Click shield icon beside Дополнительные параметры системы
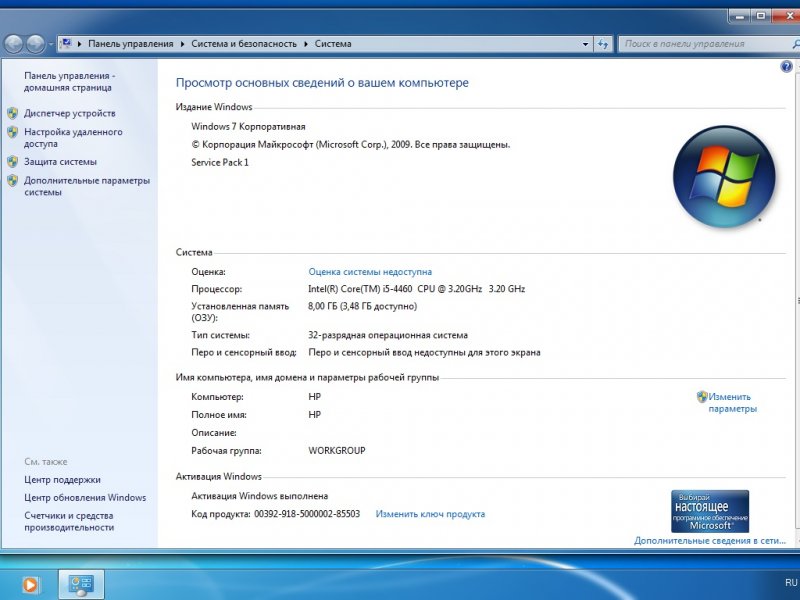Viewport: 800px width, 600px height. 13,181
